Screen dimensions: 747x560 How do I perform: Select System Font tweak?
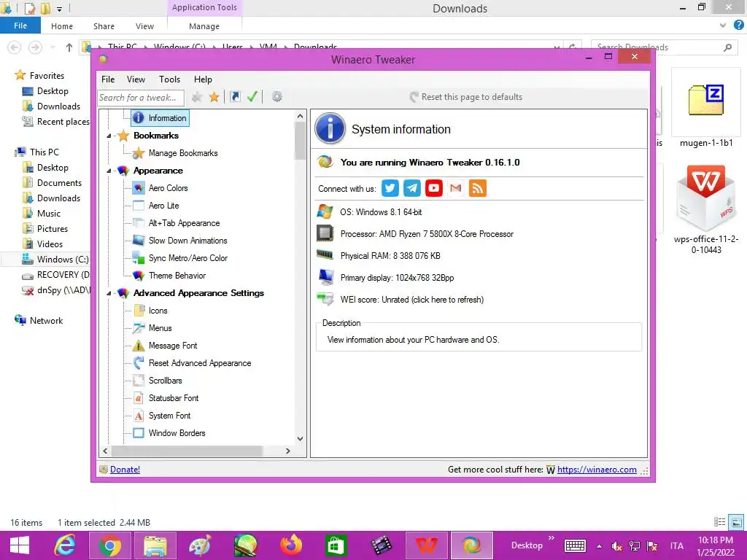[x=169, y=416]
